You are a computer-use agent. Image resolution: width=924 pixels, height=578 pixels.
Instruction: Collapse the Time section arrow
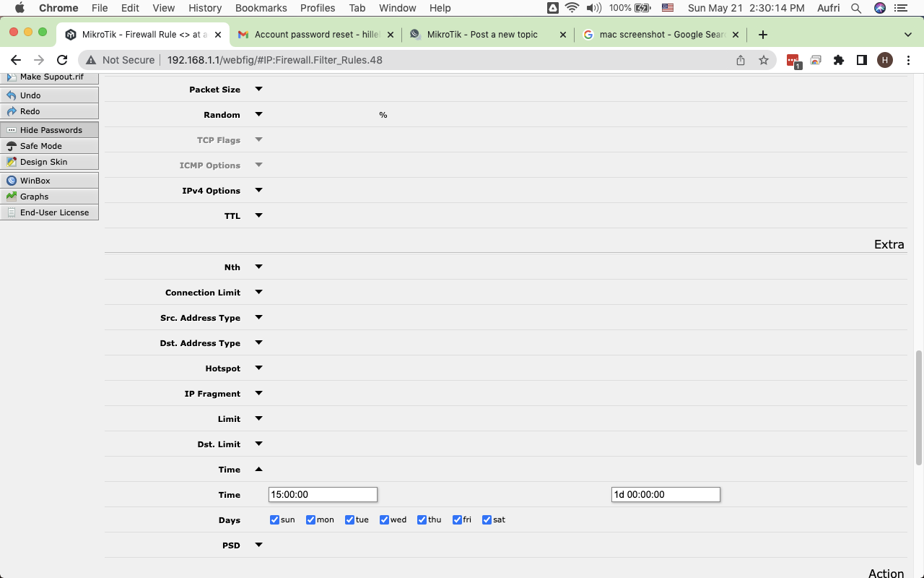click(x=258, y=470)
